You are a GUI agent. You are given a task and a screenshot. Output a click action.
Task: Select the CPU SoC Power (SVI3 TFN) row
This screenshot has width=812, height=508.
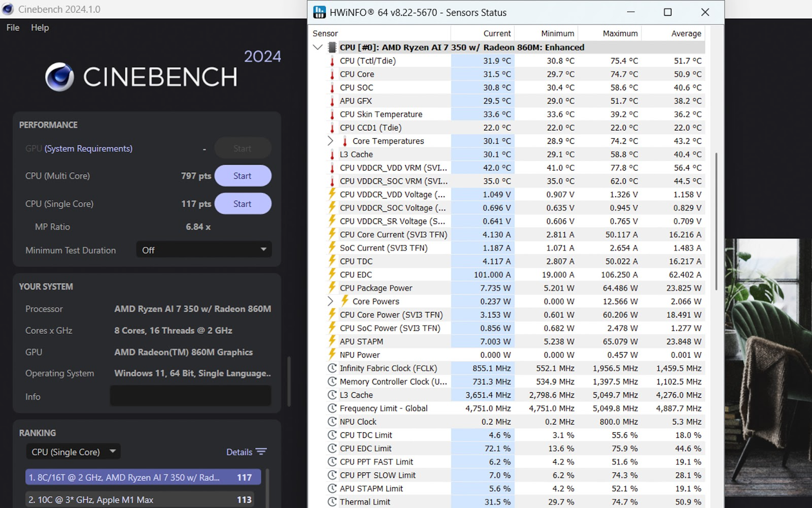[515, 328]
